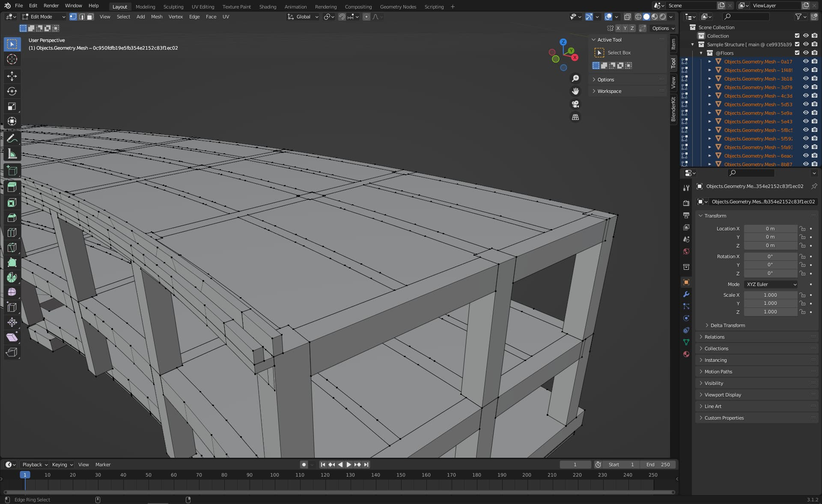Image resolution: width=822 pixels, height=504 pixels.
Task: Click the outliner search field
Action: click(x=745, y=17)
